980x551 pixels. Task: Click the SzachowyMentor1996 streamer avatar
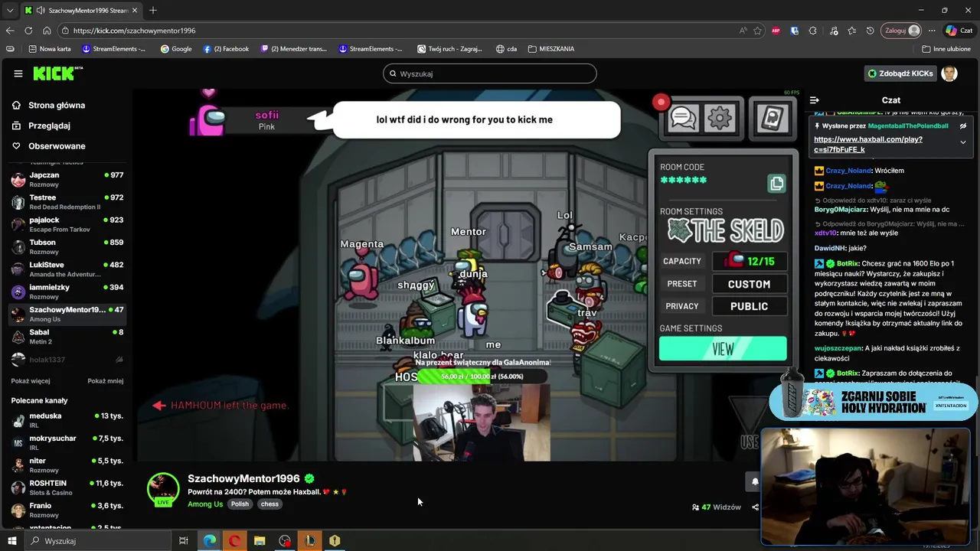[x=163, y=490]
